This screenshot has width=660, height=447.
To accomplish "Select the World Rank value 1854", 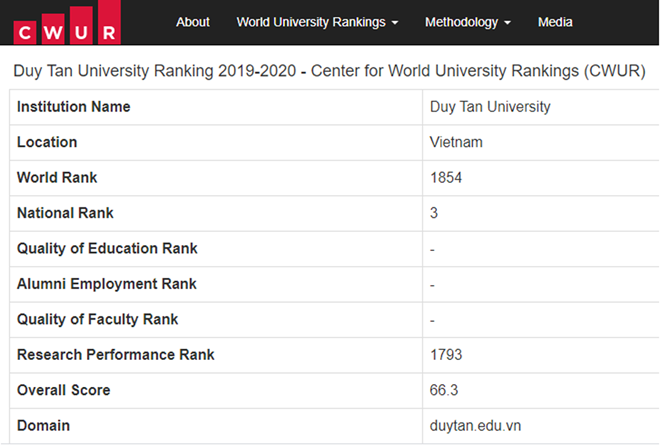I will [x=446, y=178].
